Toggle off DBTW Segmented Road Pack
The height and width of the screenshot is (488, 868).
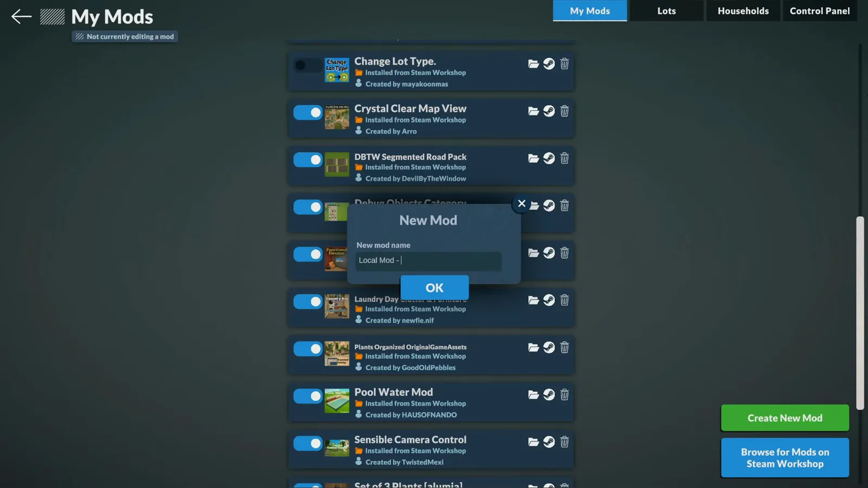308,160
